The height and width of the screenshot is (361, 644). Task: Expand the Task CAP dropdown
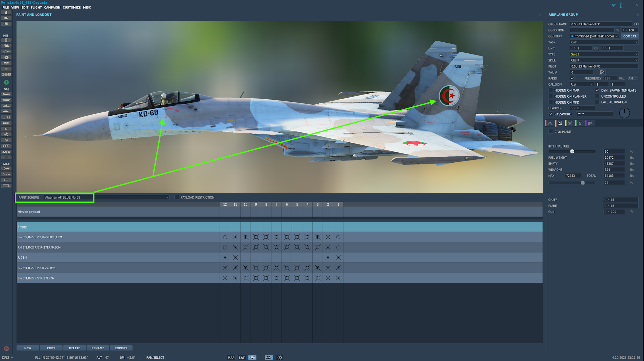pyautogui.click(x=604, y=42)
